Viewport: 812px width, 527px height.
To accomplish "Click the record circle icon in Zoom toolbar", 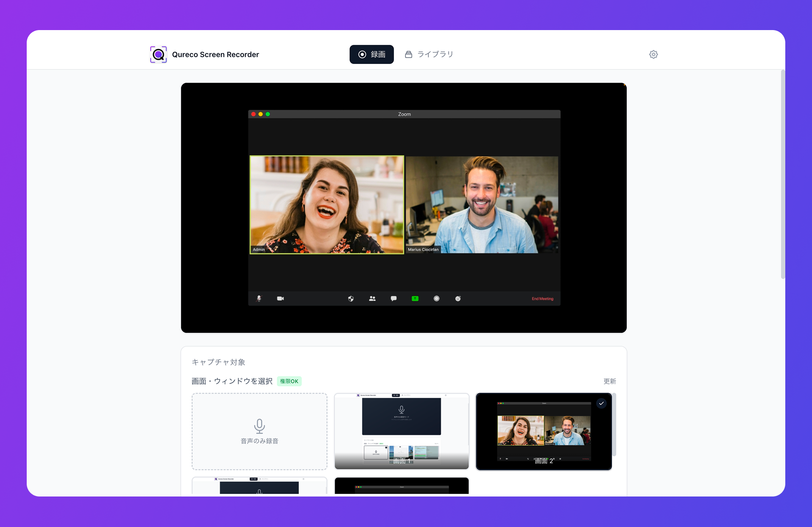I will click(436, 299).
